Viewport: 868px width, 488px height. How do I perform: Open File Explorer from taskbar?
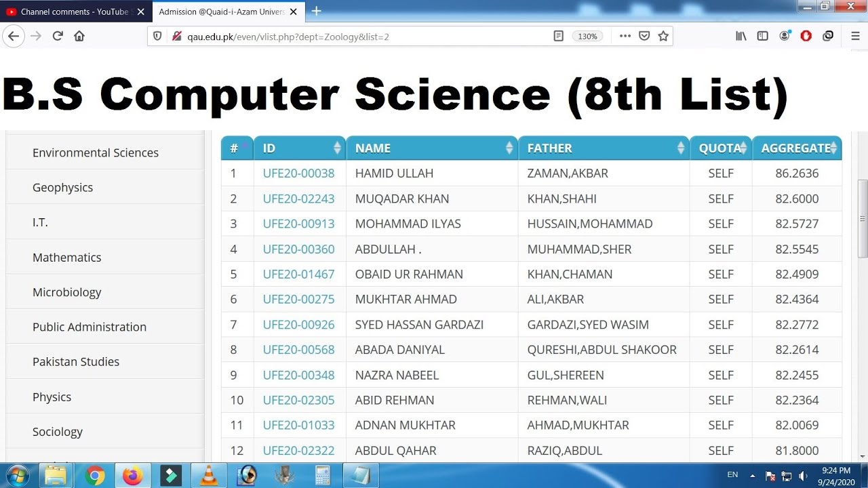pos(56,475)
